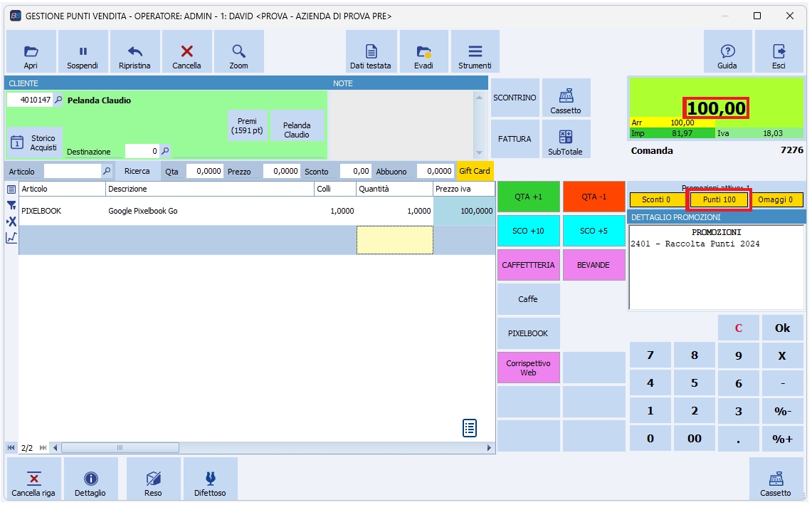The image size is (812, 505).
Task: Exit using the Esci button
Action: click(779, 51)
